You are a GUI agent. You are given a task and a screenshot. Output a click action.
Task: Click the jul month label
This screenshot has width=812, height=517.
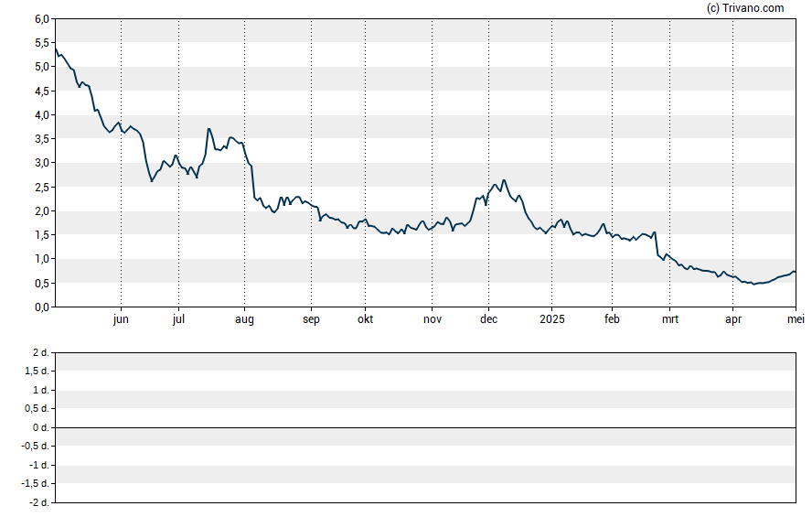[x=178, y=319]
